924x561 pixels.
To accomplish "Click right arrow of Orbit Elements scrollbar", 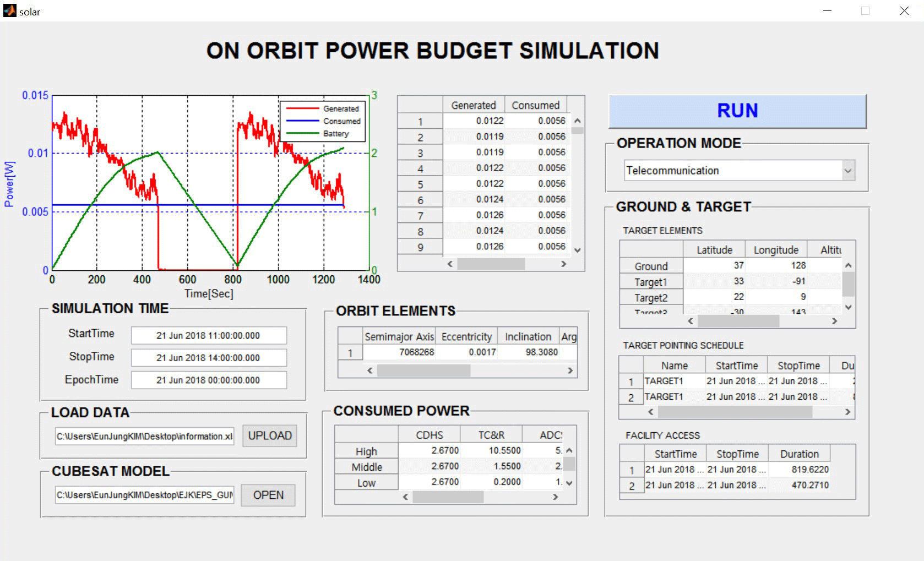I will pyautogui.click(x=570, y=371).
